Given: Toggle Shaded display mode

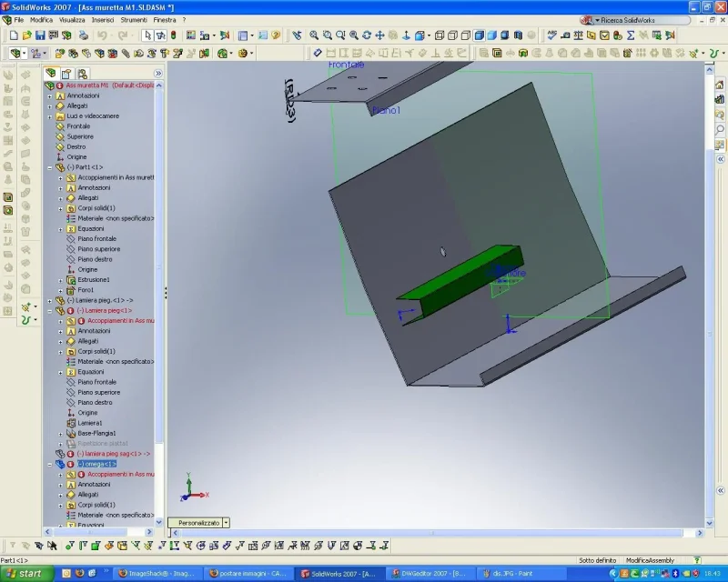Looking at the screenshot, I should click(x=492, y=35).
